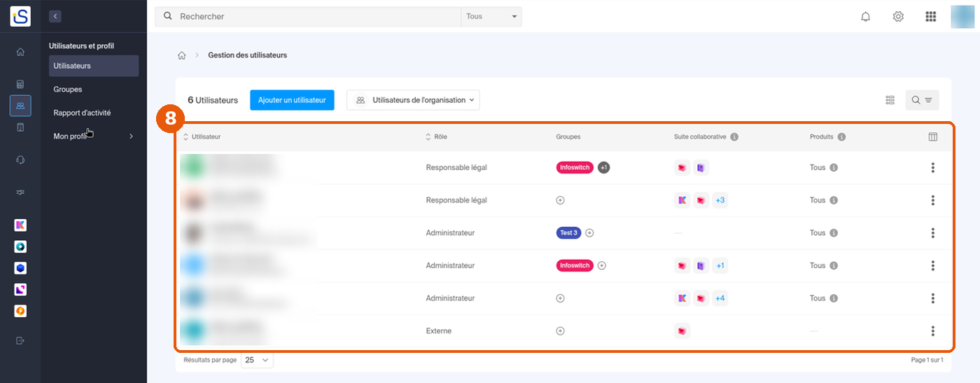Screen dimensions: 980x383
Task: Open the three-dot menu in the +4 apps row
Action: click(933, 298)
